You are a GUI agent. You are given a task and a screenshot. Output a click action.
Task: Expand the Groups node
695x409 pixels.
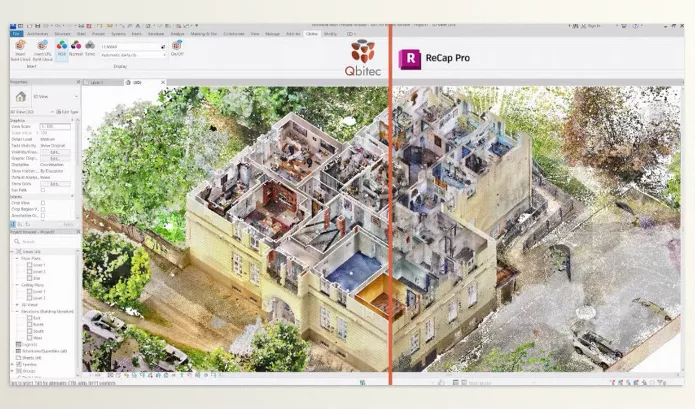tap(12, 371)
